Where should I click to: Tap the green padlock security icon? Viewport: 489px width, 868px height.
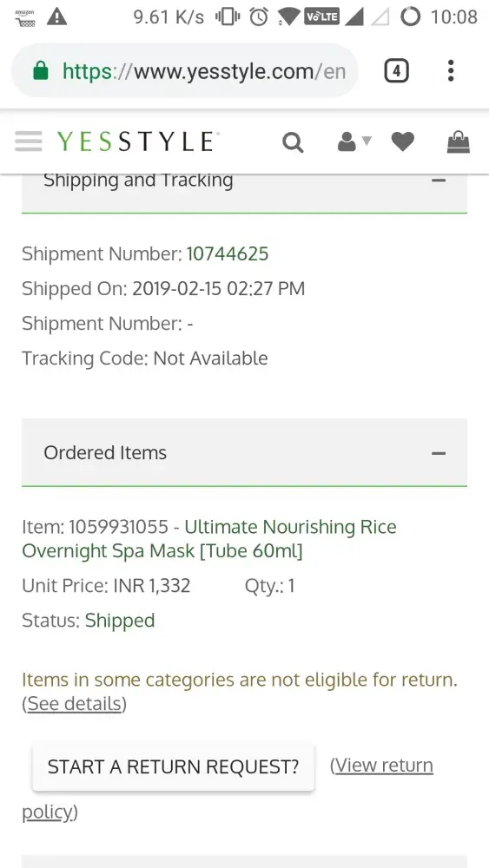coord(41,71)
